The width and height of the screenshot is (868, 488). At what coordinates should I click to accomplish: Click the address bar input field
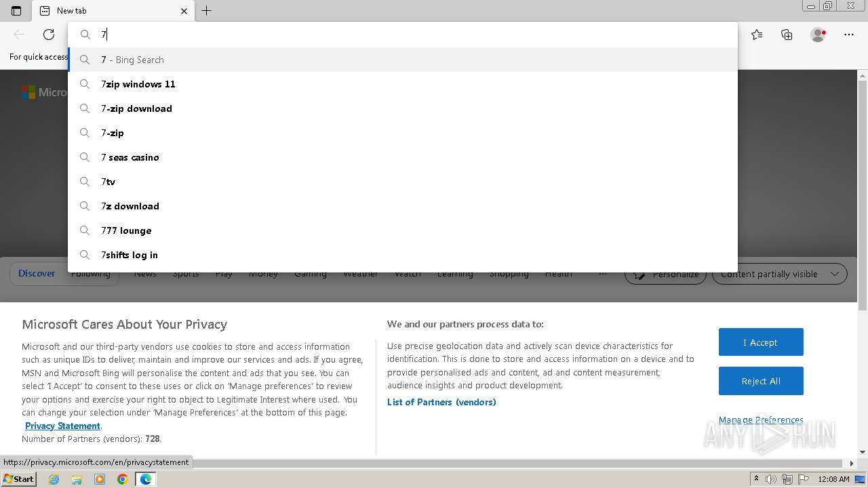pyautogui.click(x=403, y=35)
